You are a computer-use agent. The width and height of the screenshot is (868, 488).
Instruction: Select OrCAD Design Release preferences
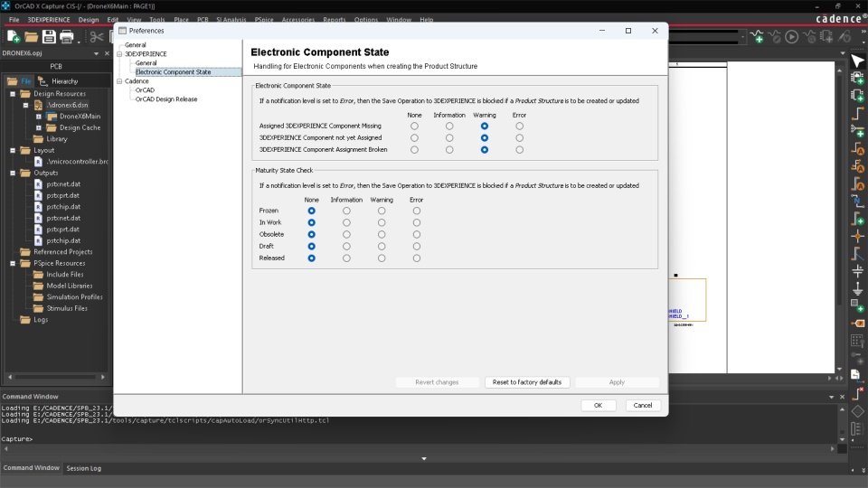click(x=166, y=99)
